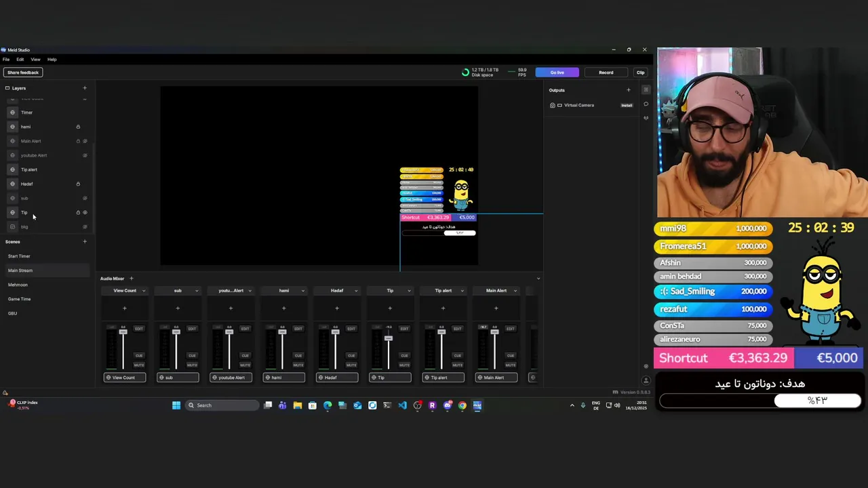Open File Explorer from taskbar
This screenshot has width=868, height=488.
[298, 405]
